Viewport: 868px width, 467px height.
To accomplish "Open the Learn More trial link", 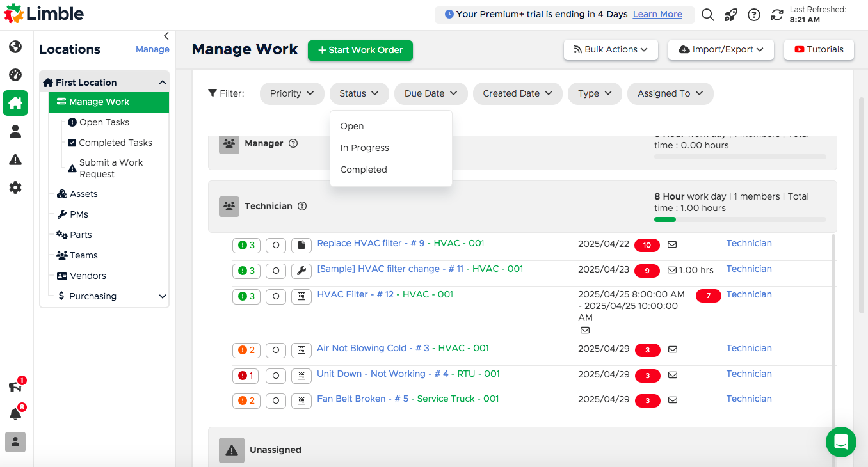I will 657,13.
